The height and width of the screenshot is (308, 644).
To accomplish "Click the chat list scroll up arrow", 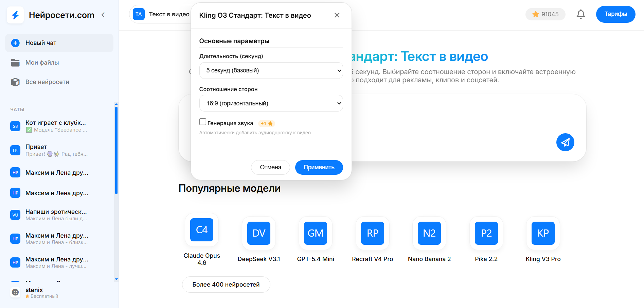I will [x=116, y=104].
